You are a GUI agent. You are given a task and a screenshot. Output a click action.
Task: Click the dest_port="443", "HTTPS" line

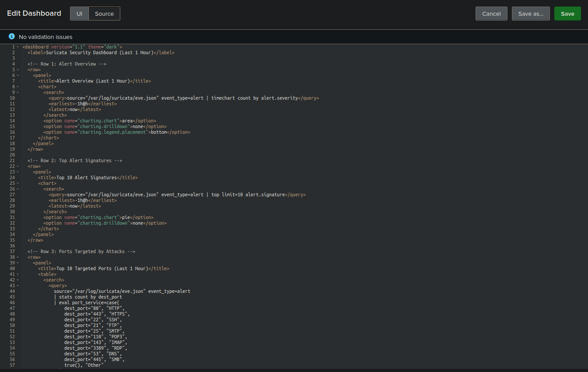97,314
